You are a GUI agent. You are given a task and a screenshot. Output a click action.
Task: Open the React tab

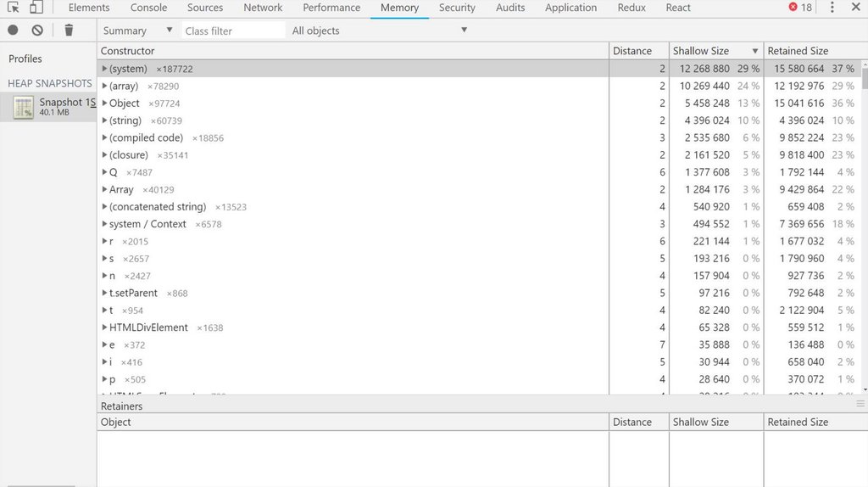tap(678, 8)
